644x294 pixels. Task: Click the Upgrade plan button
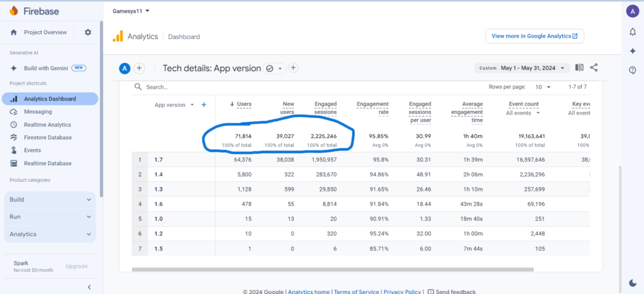[77, 266]
